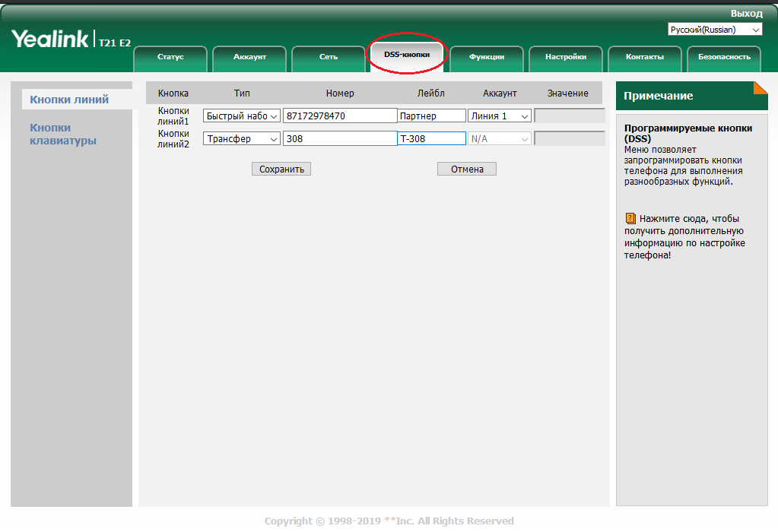The width and height of the screenshot is (778, 532).
Task: Click the Сохранить button
Action: 281,169
